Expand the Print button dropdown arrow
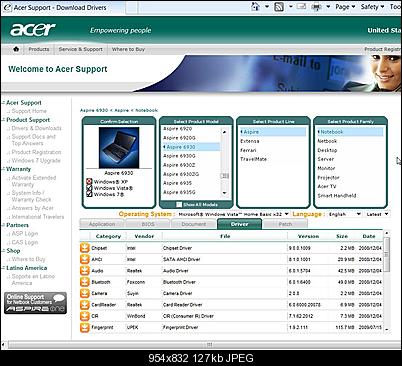The height and width of the screenshot is (366, 402). (328, 7)
